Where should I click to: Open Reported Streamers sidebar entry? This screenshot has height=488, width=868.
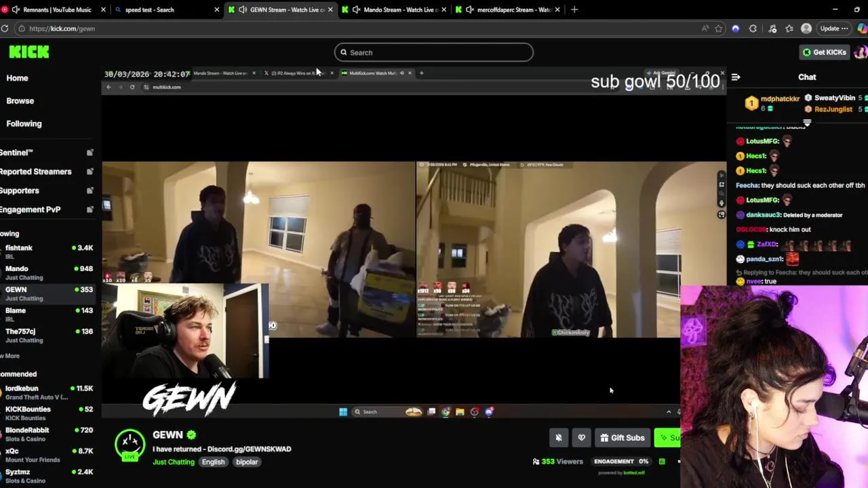tap(35, 171)
